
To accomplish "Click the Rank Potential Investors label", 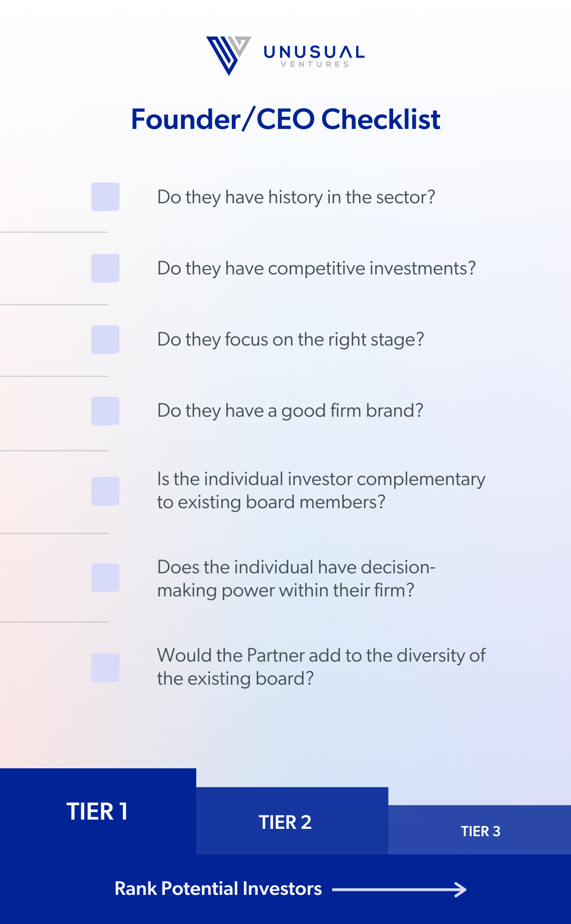I will pyautogui.click(x=218, y=889).
